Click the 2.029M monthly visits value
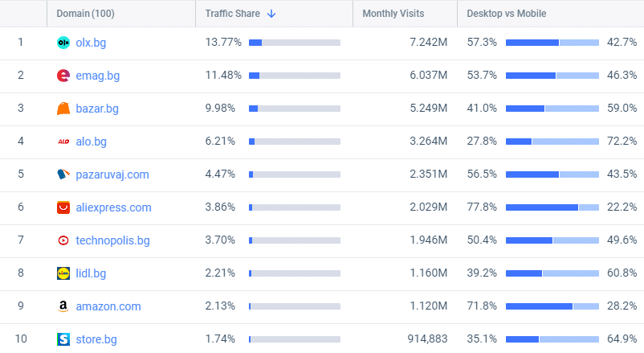The height and width of the screenshot is (353, 644). tap(428, 207)
